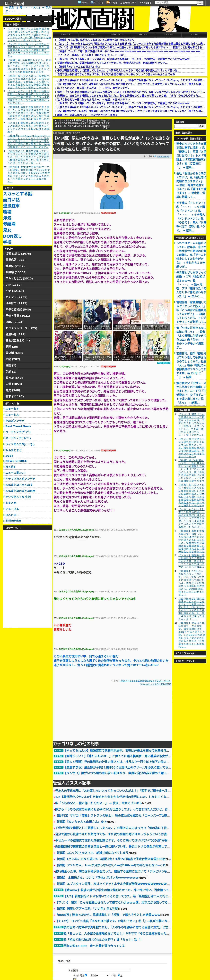The width and height of the screenshot is (210, 980).
Task: Open まとめal tab in navigation bar
Action: 194,34
